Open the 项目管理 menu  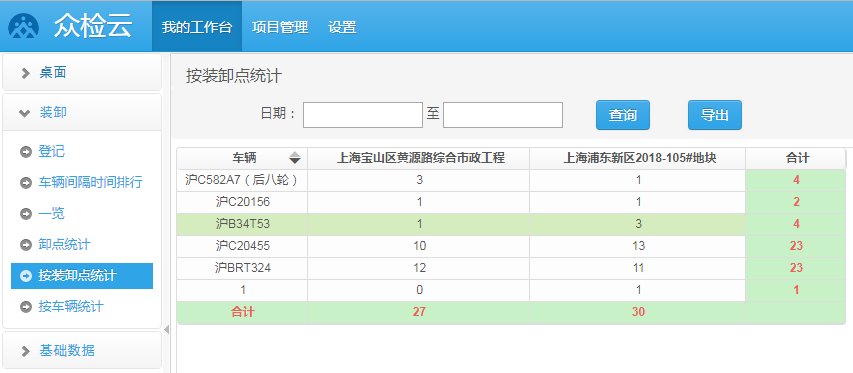(280, 27)
